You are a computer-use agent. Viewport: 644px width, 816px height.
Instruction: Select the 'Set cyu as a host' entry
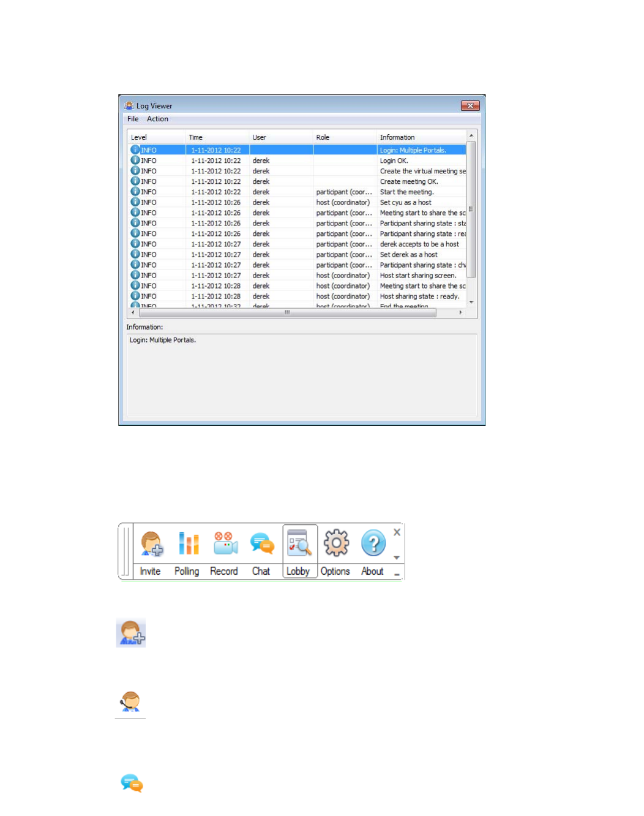pos(297,202)
